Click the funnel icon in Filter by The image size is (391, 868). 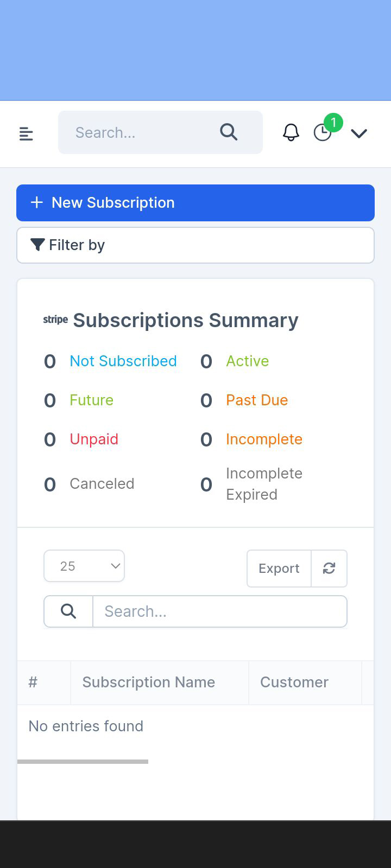pos(37,245)
